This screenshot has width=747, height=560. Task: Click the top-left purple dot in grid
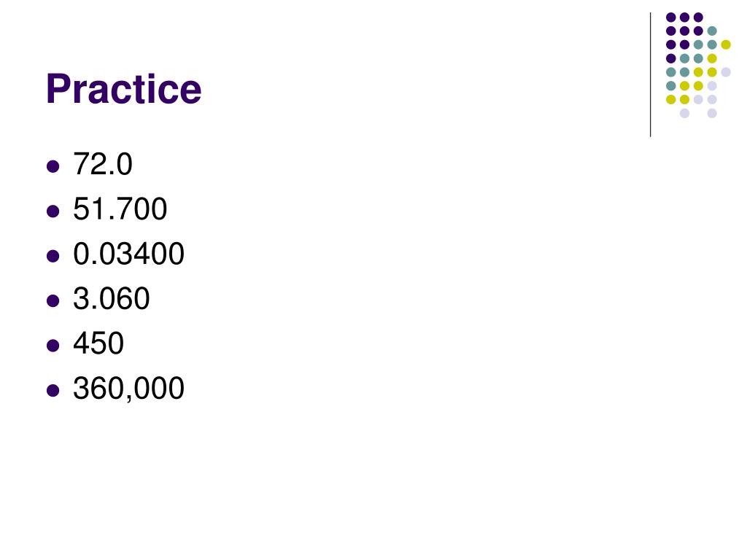pos(671,17)
